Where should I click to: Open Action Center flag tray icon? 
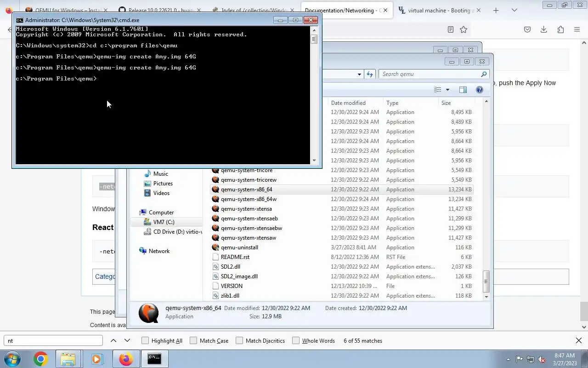click(519, 359)
